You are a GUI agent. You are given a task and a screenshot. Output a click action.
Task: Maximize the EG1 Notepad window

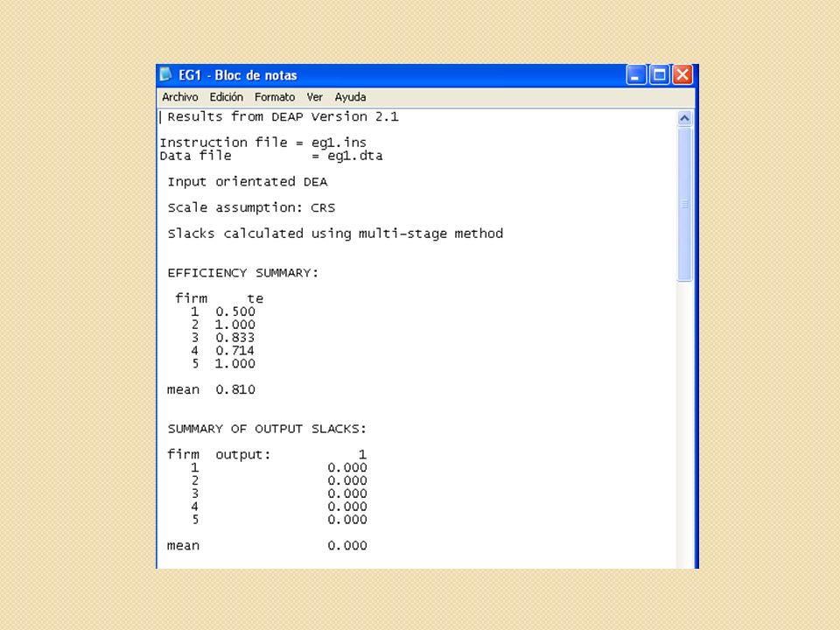point(660,75)
